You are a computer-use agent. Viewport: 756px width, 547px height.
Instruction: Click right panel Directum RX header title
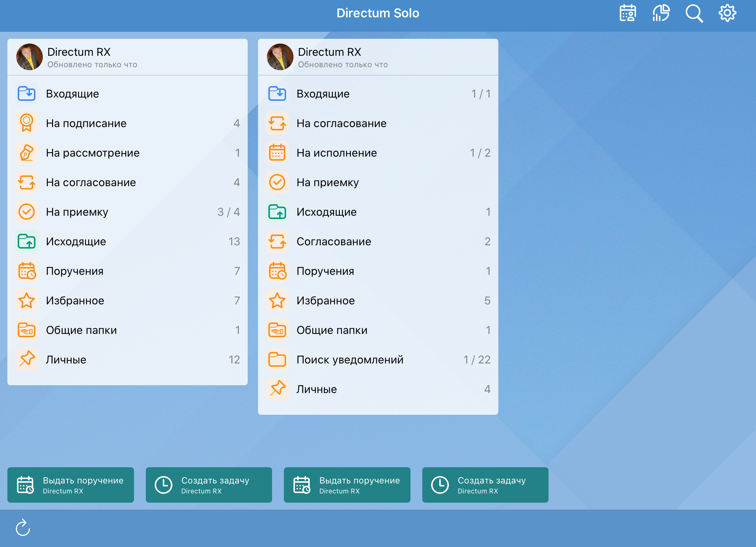(329, 52)
